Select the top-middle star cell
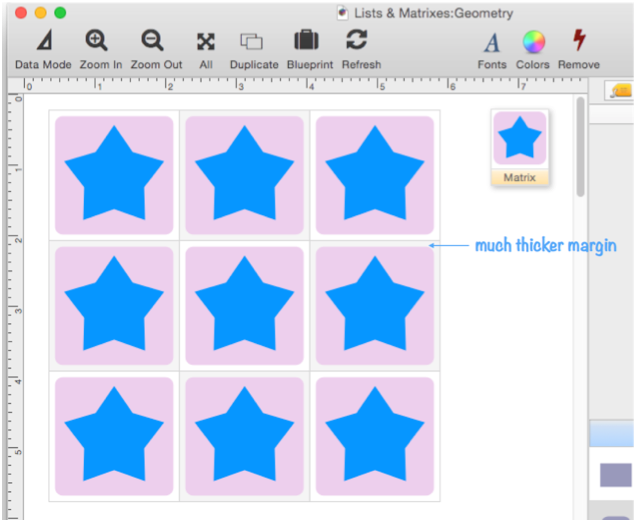The image size is (636, 522). 245,175
